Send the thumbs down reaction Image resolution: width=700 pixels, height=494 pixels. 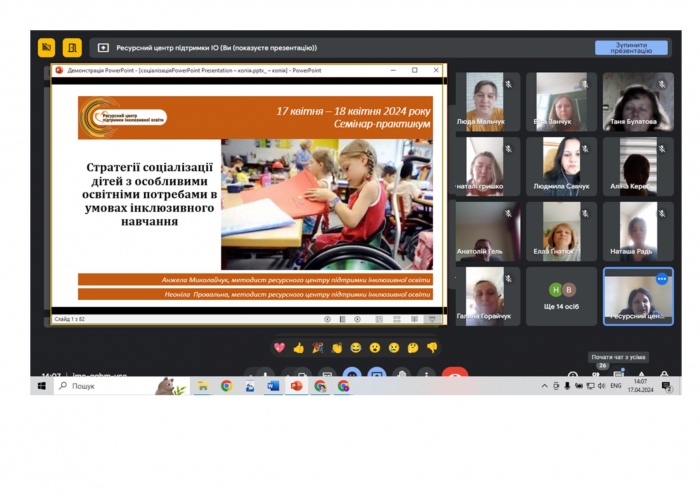tap(432, 348)
